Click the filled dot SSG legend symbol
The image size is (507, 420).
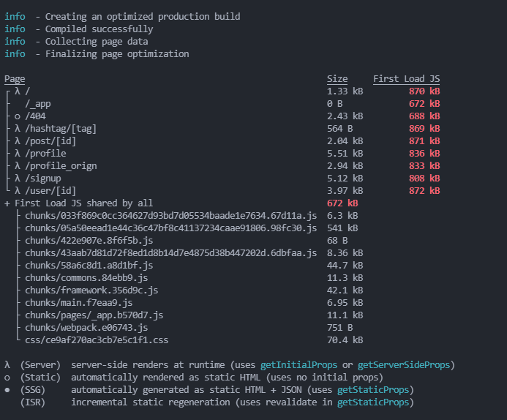(x=7, y=390)
